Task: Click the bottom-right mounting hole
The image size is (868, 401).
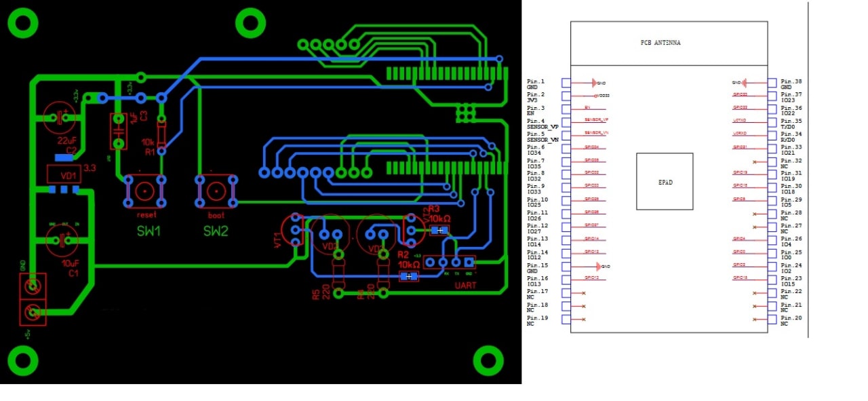Action: click(488, 362)
